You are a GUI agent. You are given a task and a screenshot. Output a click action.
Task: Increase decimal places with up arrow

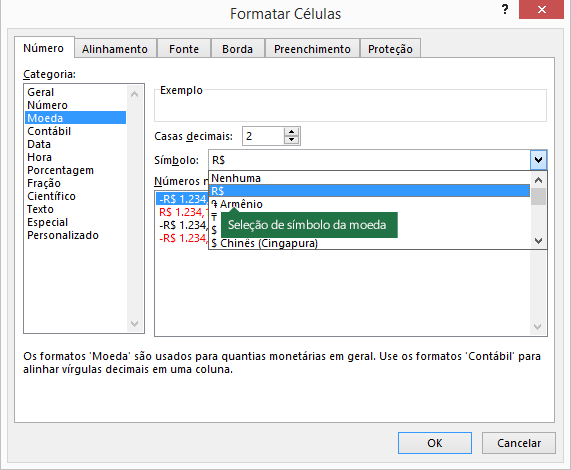point(291,132)
